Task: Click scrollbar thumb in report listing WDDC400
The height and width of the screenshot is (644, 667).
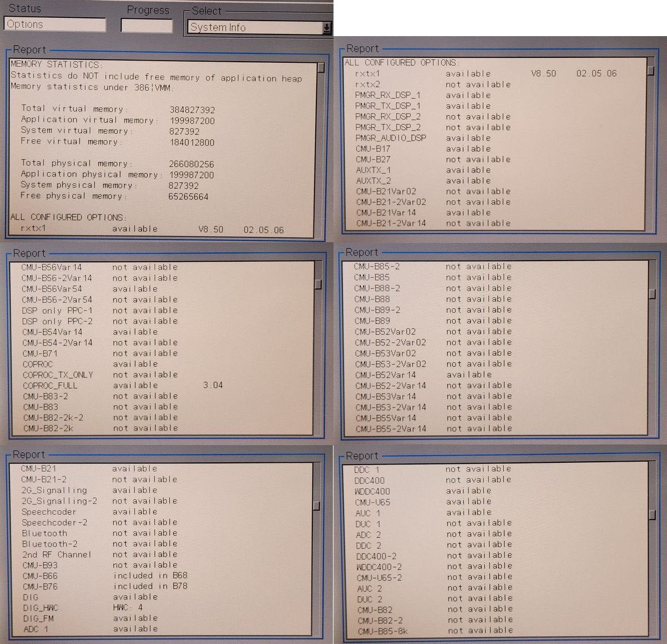Action: point(652,515)
